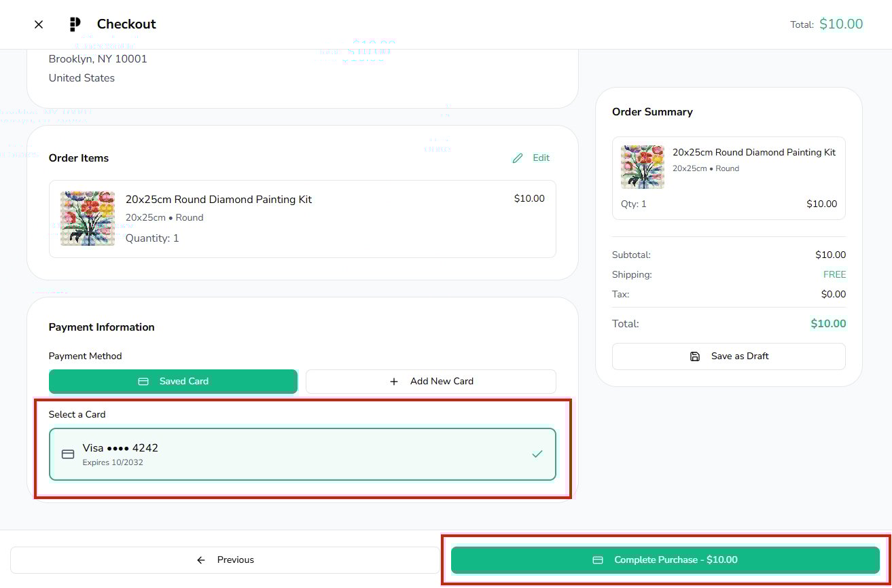Click the left arrow icon beside Previous
This screenshot has width=892, height=588.
(201, 560)
